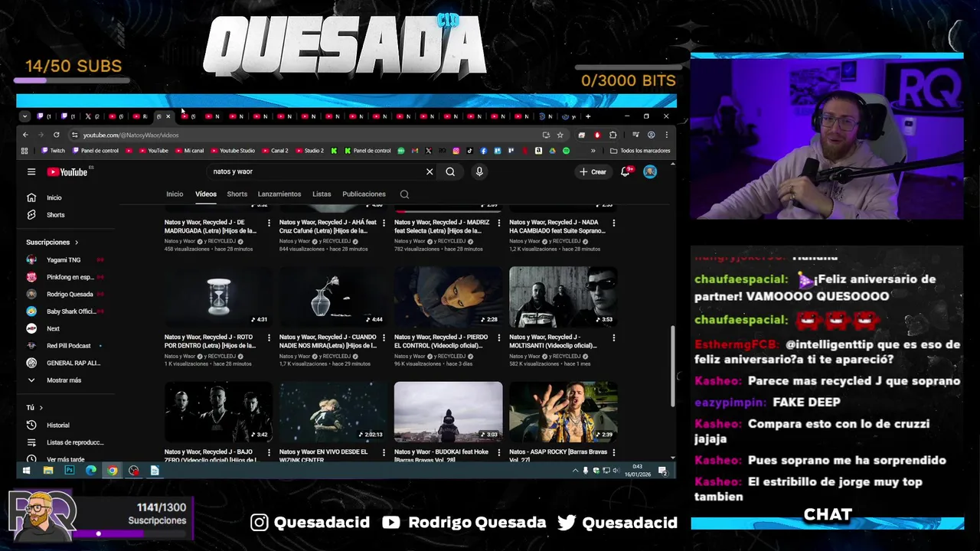The height and width of the screenshot is (551, 980).
Task: Play the MOLTISANTI video thumbnail
Action: 563,297
